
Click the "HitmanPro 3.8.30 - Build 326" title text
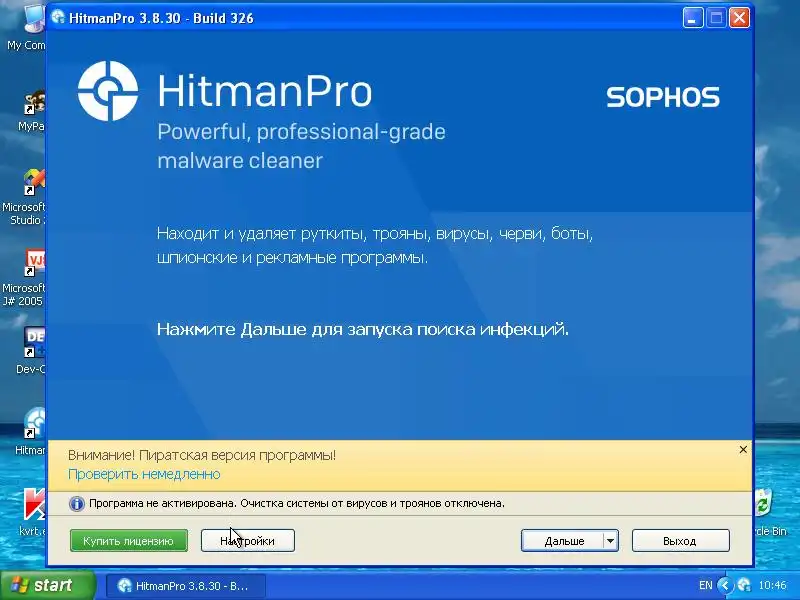tap(161, 18)
